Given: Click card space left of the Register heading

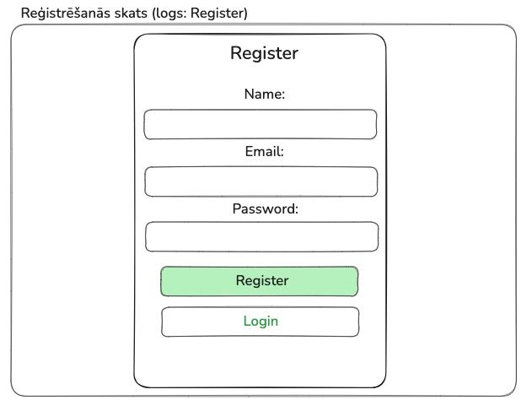Looking at the screenshot, I should click(177, 53).
